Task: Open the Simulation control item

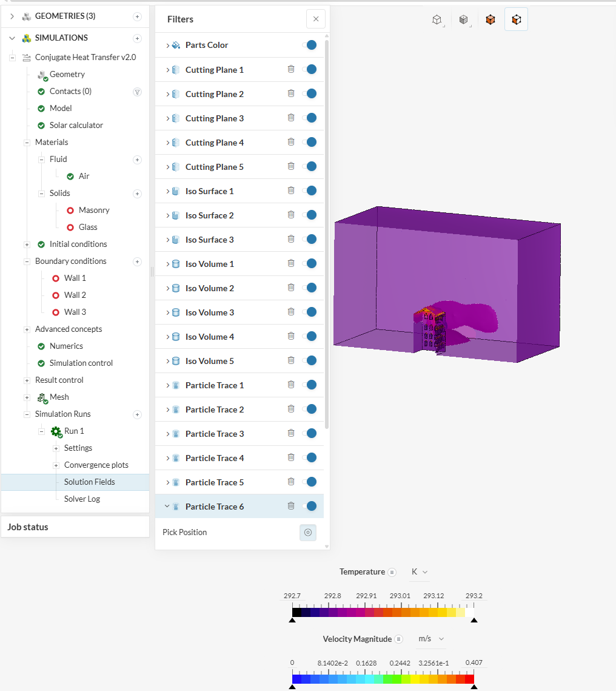Action: point(81,363)
